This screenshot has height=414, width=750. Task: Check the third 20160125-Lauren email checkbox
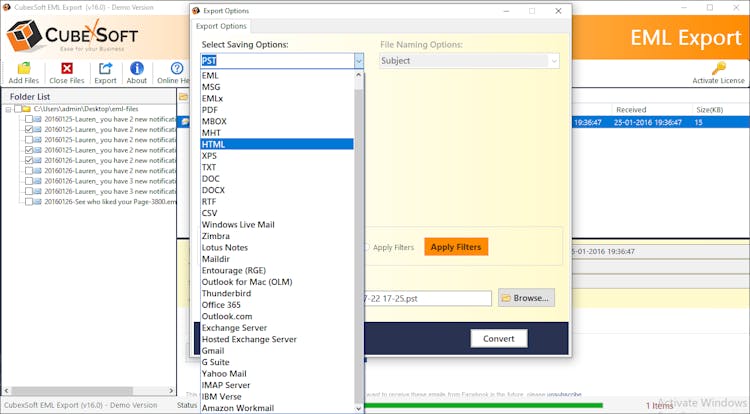point(29,140)
